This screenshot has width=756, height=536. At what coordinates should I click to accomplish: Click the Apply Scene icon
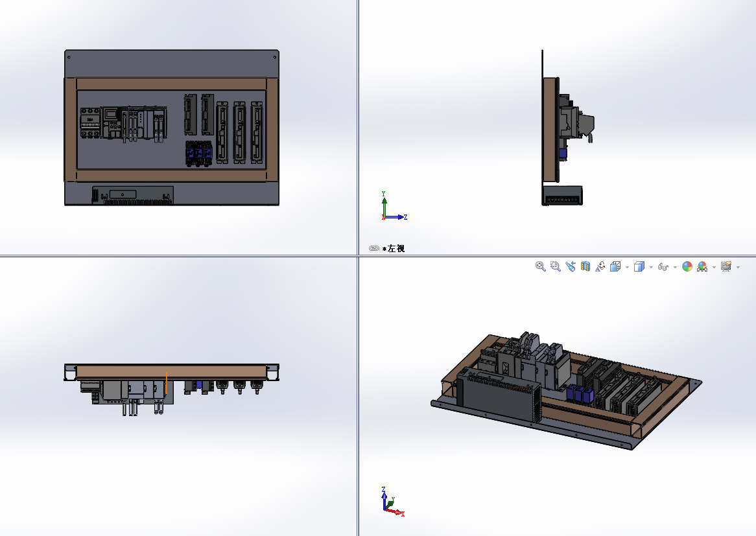pyautogui.click(x=702, y=266)
